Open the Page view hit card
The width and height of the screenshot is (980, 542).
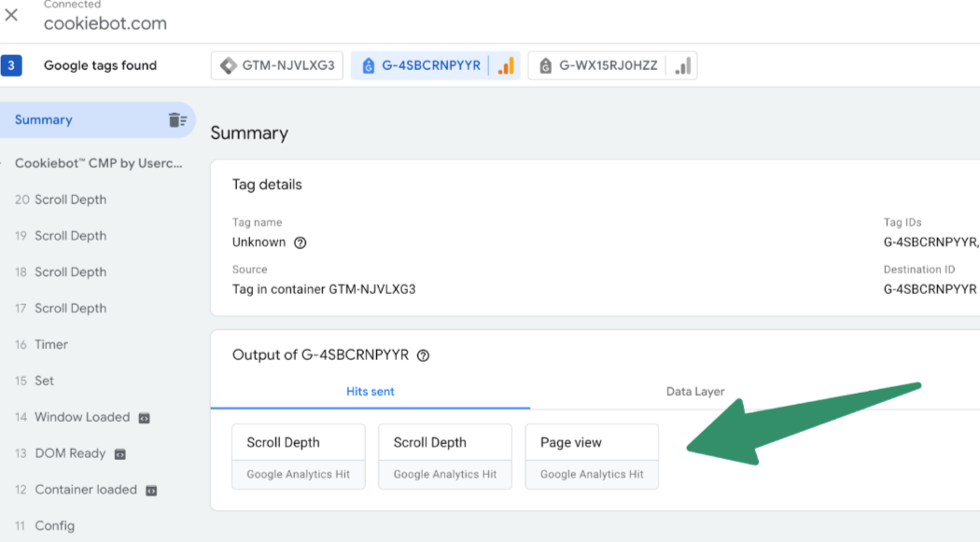(592, 456)
